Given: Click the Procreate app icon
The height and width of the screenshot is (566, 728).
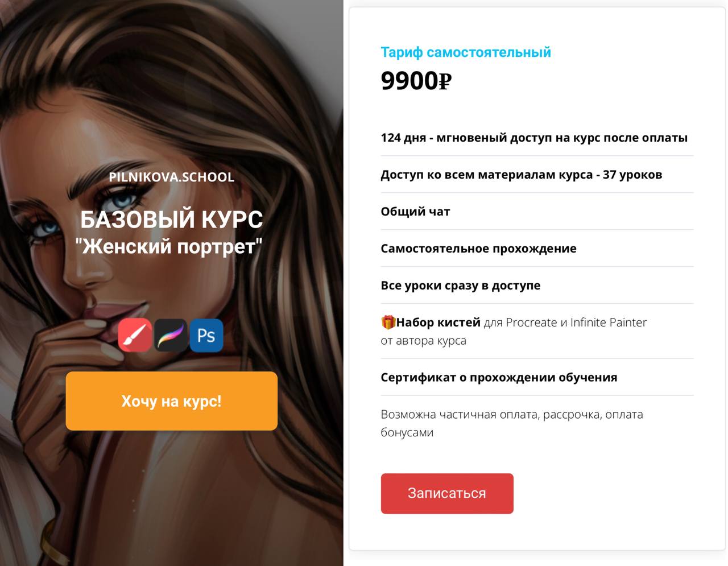Looking at the screenshot, I should [x=171, y=335].
